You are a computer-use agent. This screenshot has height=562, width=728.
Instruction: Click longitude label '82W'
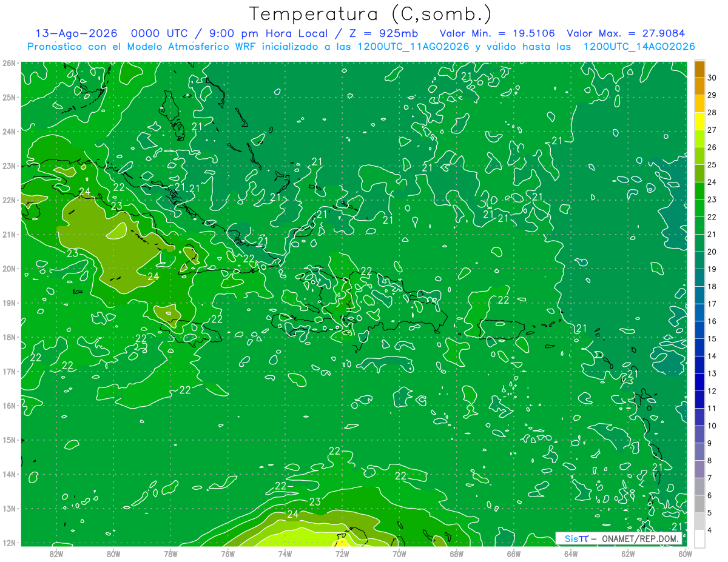pyautogui.click(x=56, y=554)
